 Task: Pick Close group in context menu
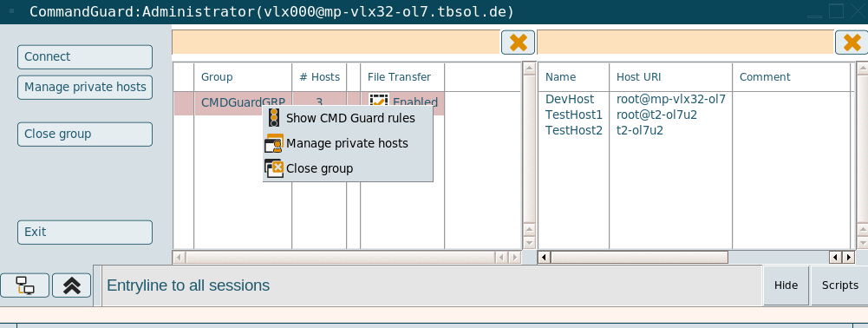[348, 168]
